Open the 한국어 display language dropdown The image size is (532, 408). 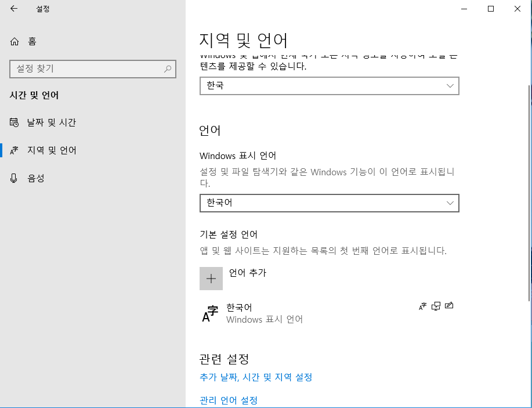click(329, 203)
